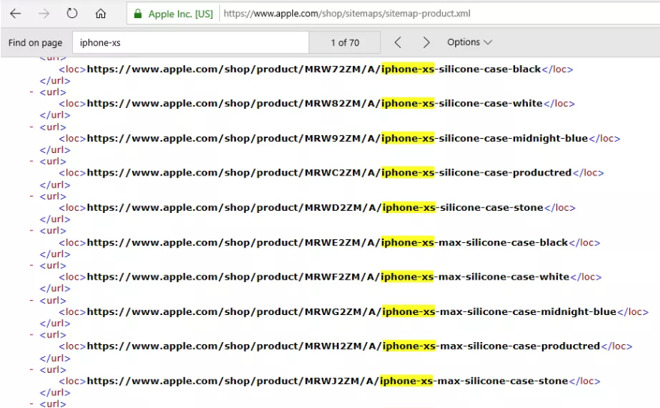Click the MRW92ZM silicone-case-midnight-blue URL
The image size is (660, 408).
tap(337, 138)
